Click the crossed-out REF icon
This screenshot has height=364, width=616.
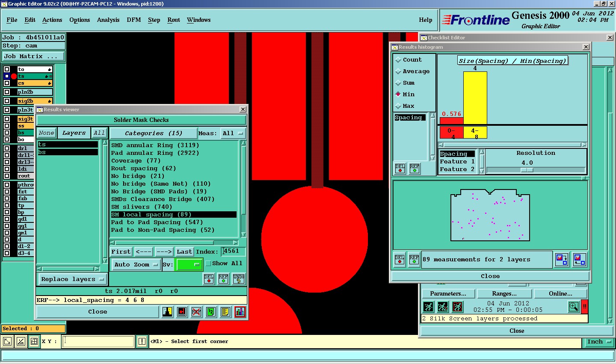(x=196, y=312)
